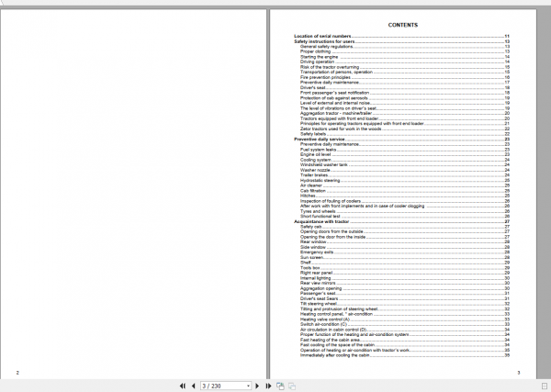Screen dimensions: 551x392
Task: Click 'Aggregation tractor - machine/trailer' entry
Action: (336, 114)
